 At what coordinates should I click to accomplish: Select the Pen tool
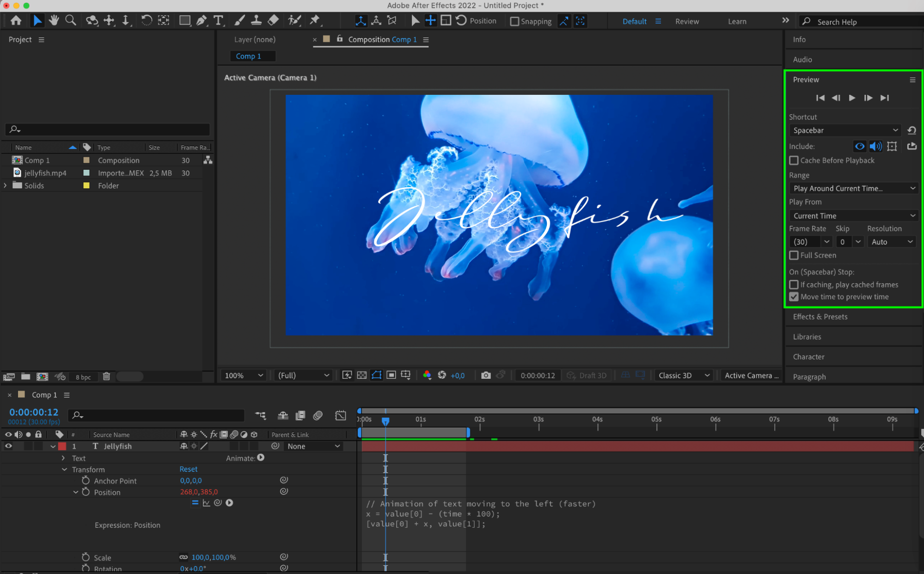coord(202,20)
